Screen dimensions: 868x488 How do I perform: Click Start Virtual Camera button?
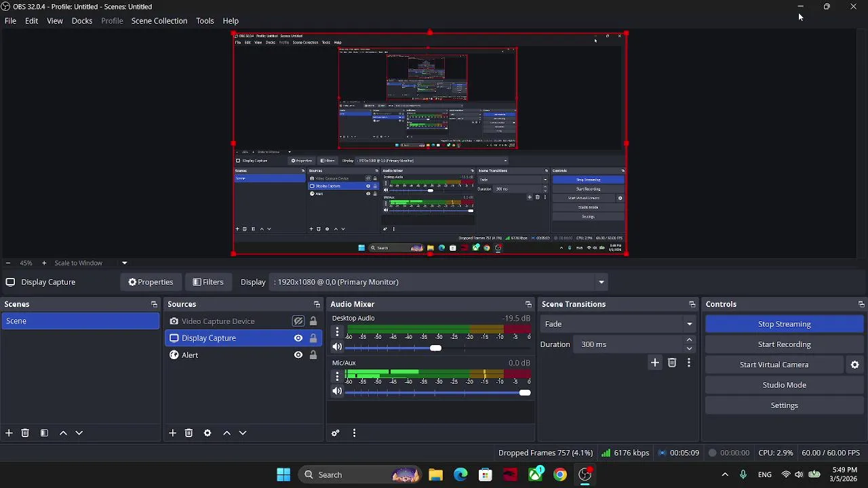[x=774, y=365]
